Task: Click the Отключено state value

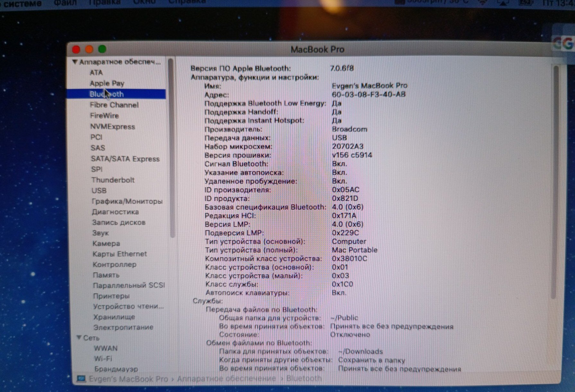Action: point(350,335)
